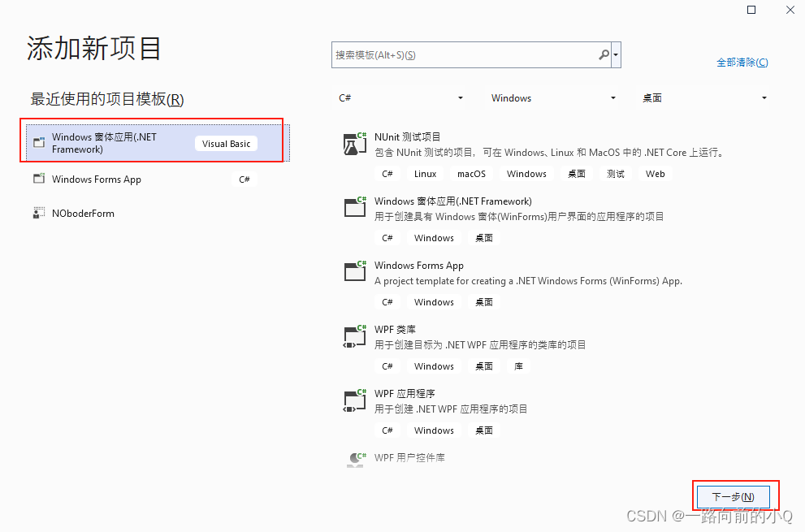Click the search magnifier icon
805x532 pixels.
pos(604,54)
